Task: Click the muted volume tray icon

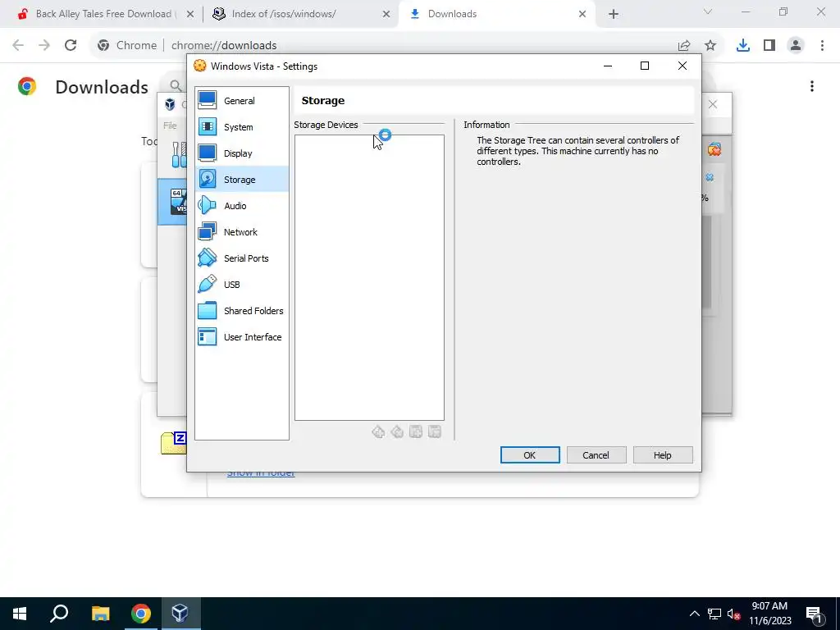Action: point(733,614)
